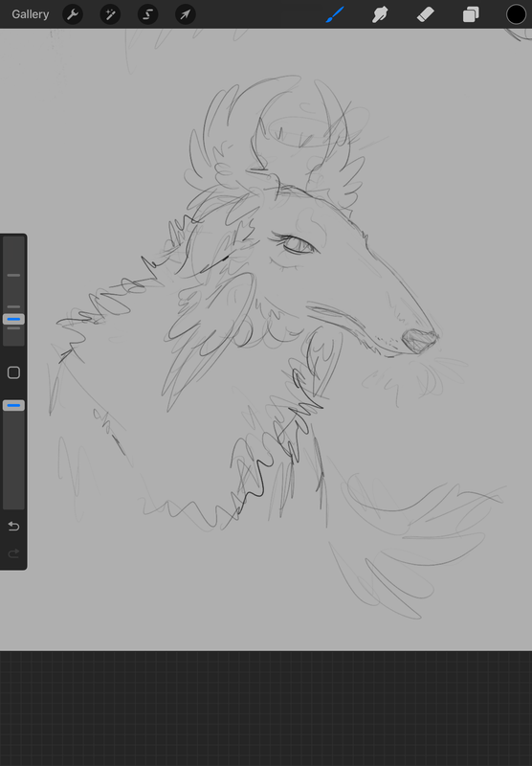This screenshot has width=532, height=766.
Task: Open the Adjustments magic wand menu
Action: [x=110, y=14]
